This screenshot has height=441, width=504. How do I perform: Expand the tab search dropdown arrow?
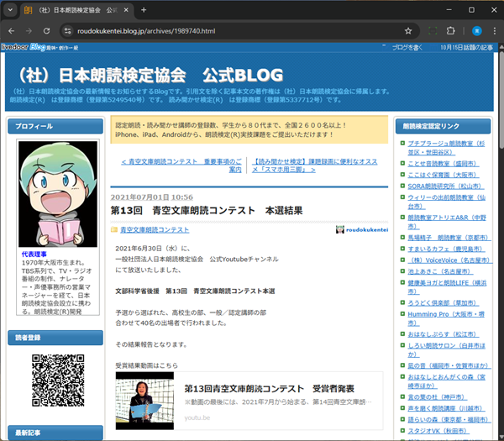pos(12,9)
